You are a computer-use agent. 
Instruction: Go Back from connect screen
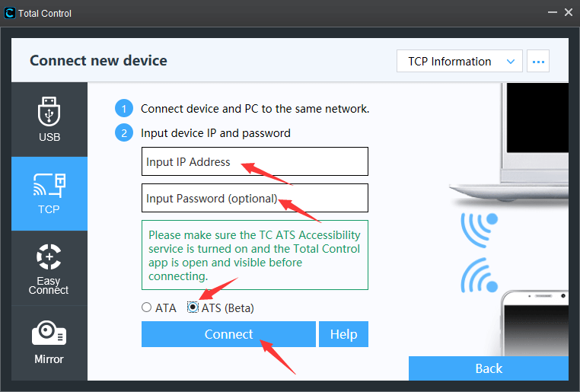click(x=489, y=368)
